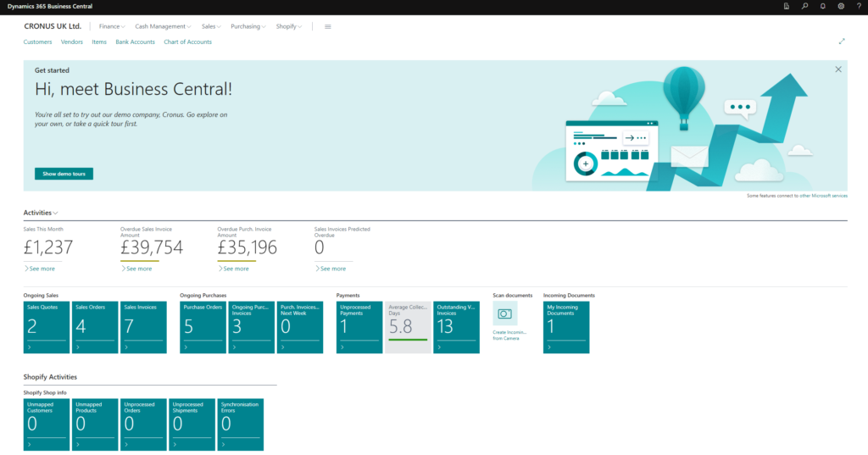See more under Sales This Month
This screenshot has height=455, width=868.
[39, 269]
